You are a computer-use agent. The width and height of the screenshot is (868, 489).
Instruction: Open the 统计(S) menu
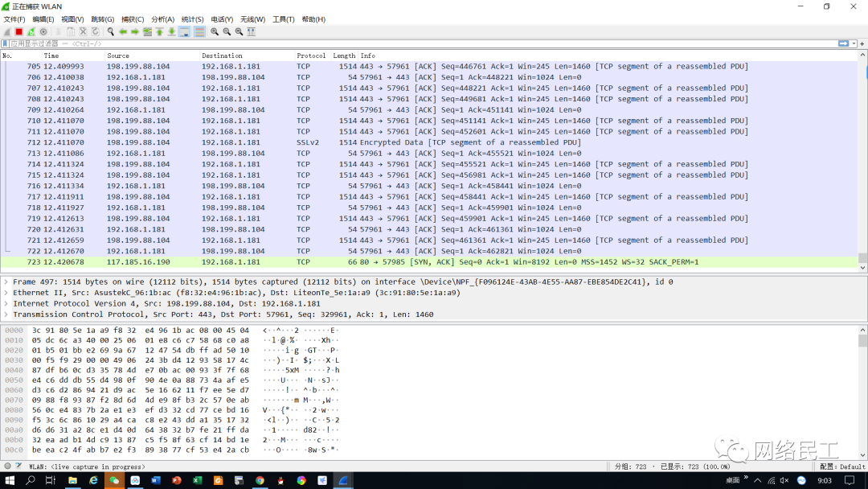click(192, 19)
